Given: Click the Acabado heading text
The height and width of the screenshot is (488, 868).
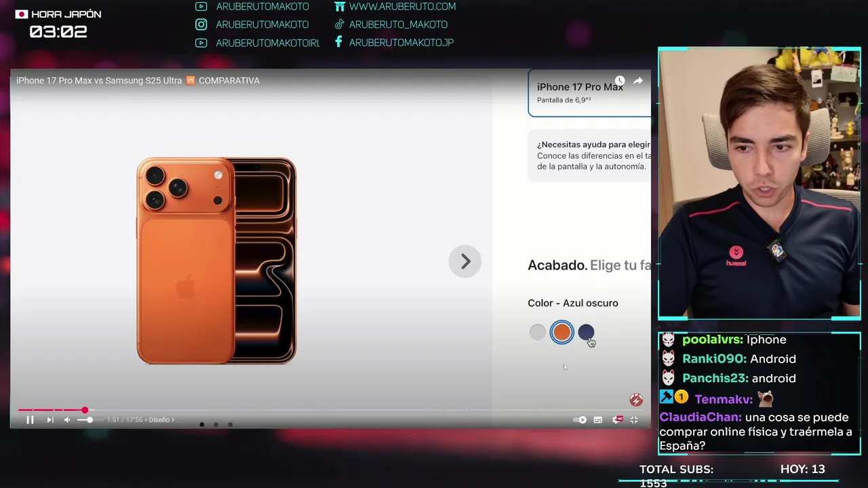Looking at the screenshot, I should [x=557, y=265].
